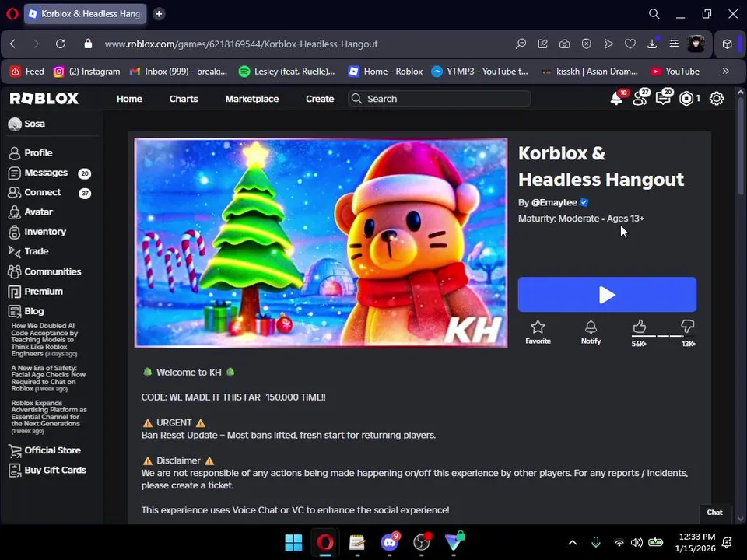Open Discord from the taskbar
Viewport: 747px width, 560px height.
coord(390,542)
